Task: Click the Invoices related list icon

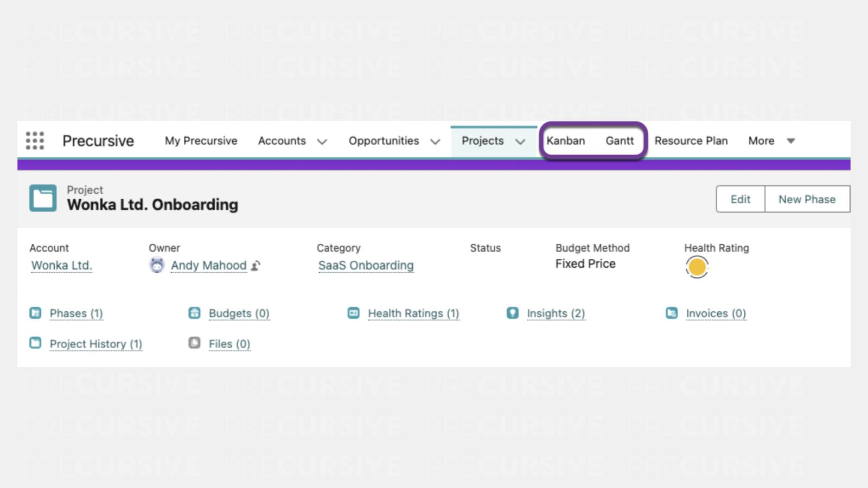Action: click(672, 313)
